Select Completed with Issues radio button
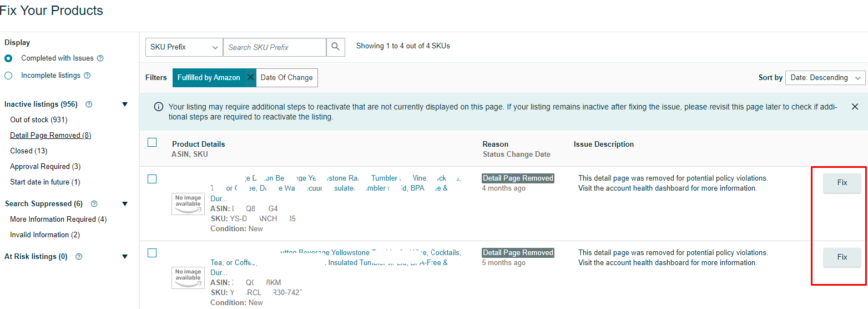Viewport: 868px width, 309px height. point(8,58)
